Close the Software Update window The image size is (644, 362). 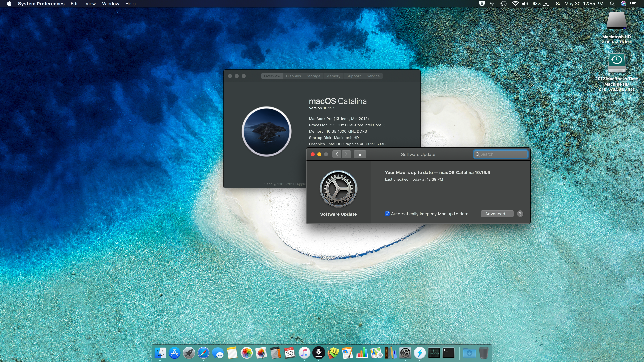pos(313,154)
